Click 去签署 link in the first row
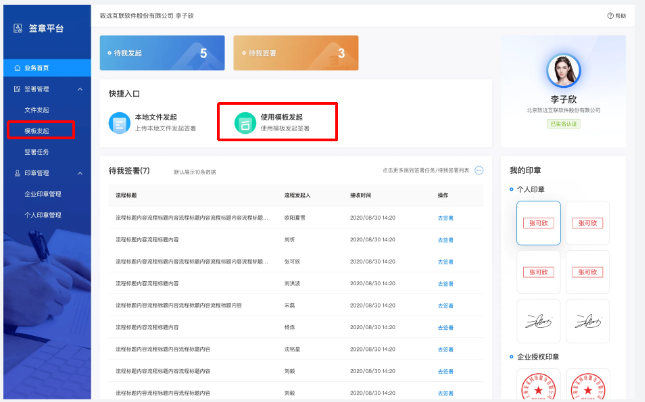The image size is (645, 402). (446, 217)
